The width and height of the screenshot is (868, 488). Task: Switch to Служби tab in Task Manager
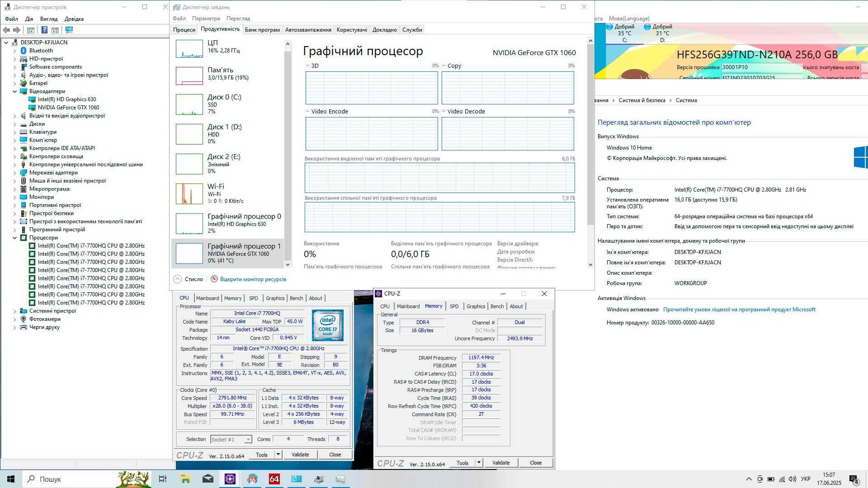coord(412,30)
